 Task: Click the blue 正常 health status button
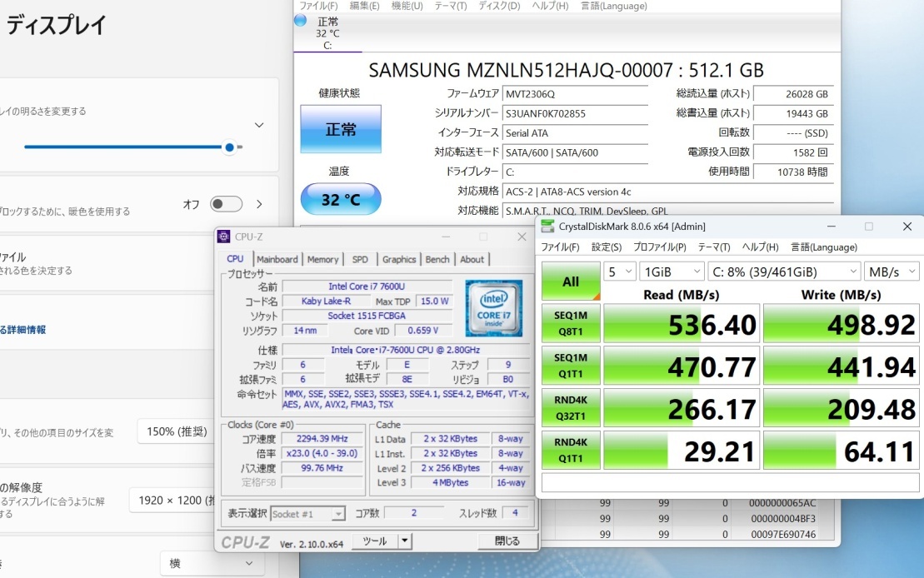[341, 129]
